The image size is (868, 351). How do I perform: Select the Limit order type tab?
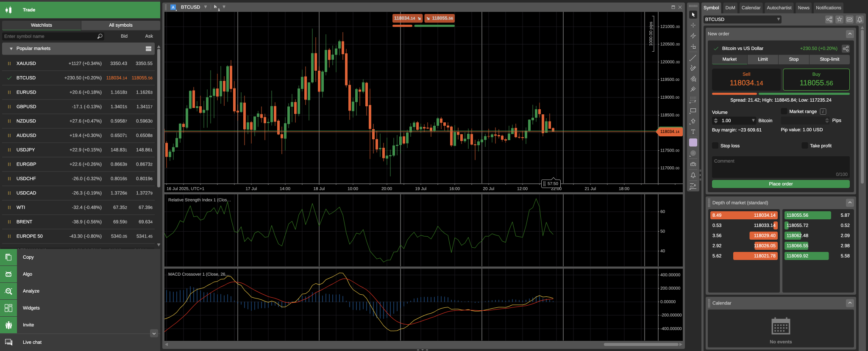(763, 59)
